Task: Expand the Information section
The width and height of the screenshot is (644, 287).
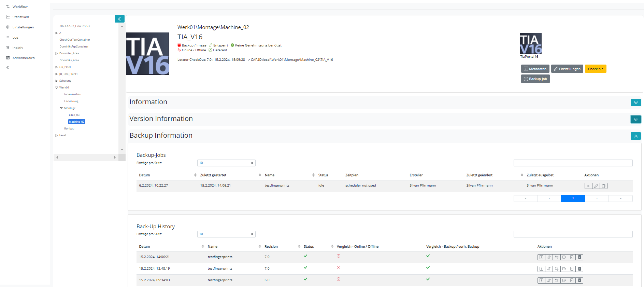Action: coord(635,102)
